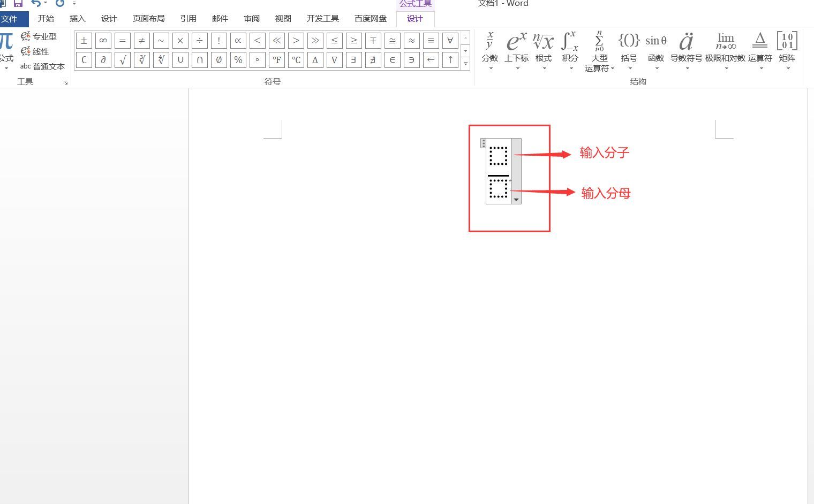Open the 根式 radical gallery

544,51
